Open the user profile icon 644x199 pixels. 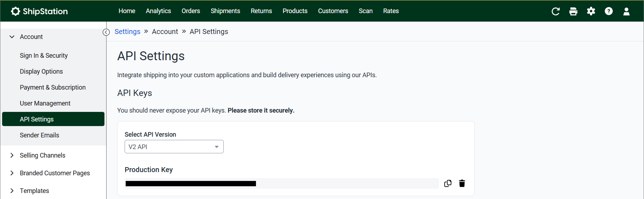pyautogui.click(x=626, y=11)
